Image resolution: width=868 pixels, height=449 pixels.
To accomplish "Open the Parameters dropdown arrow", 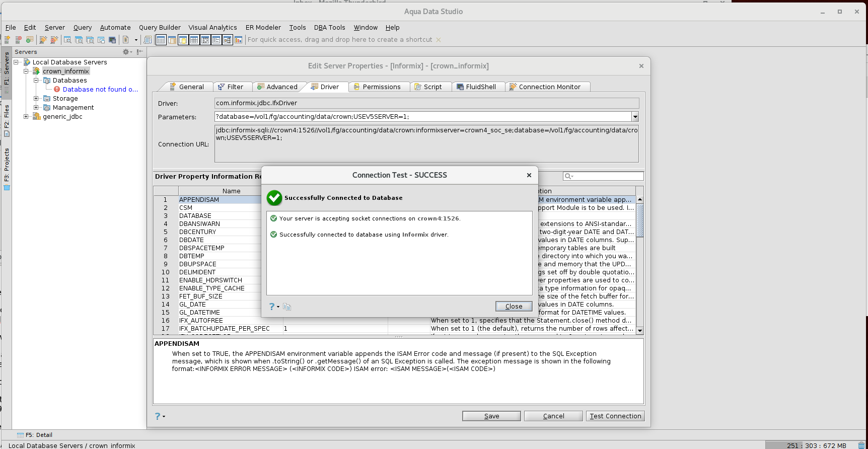I will click(635, 117).
